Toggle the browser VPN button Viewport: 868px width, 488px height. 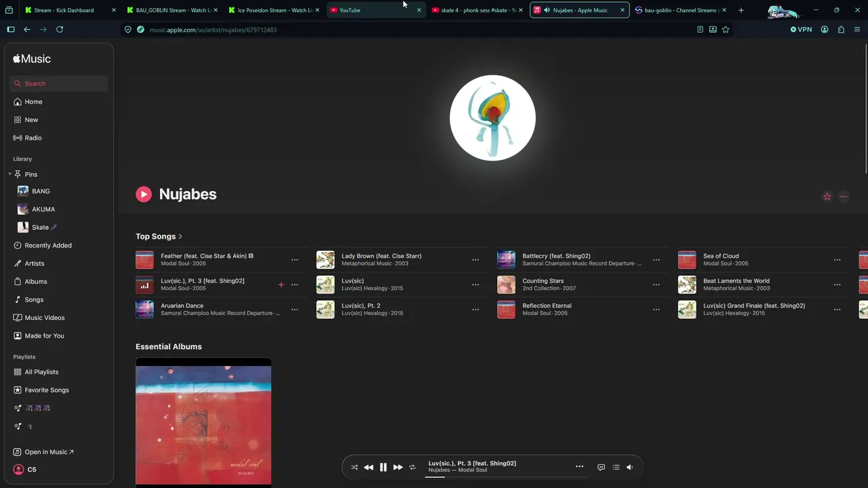point(801,30)
